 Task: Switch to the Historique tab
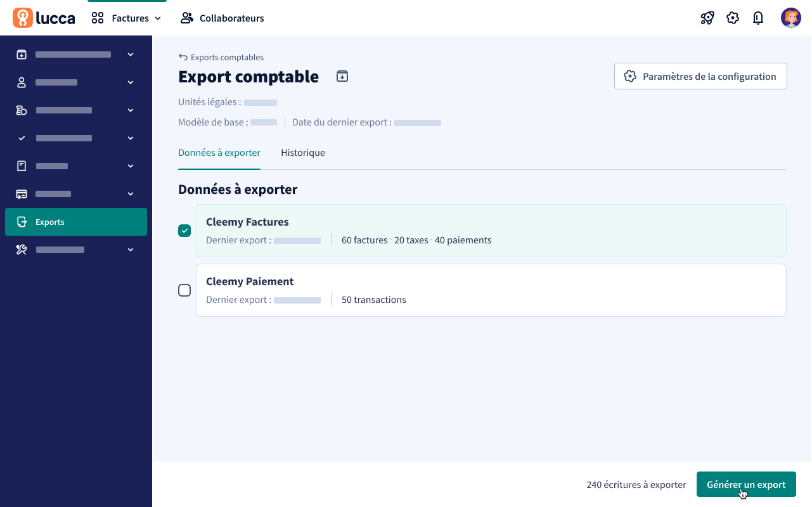point(303,153)
